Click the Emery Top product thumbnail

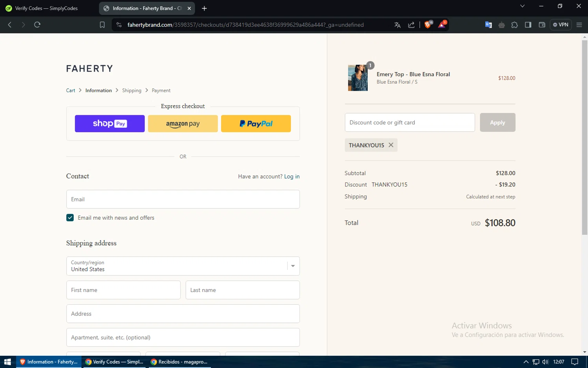click(x=358, y=78)
